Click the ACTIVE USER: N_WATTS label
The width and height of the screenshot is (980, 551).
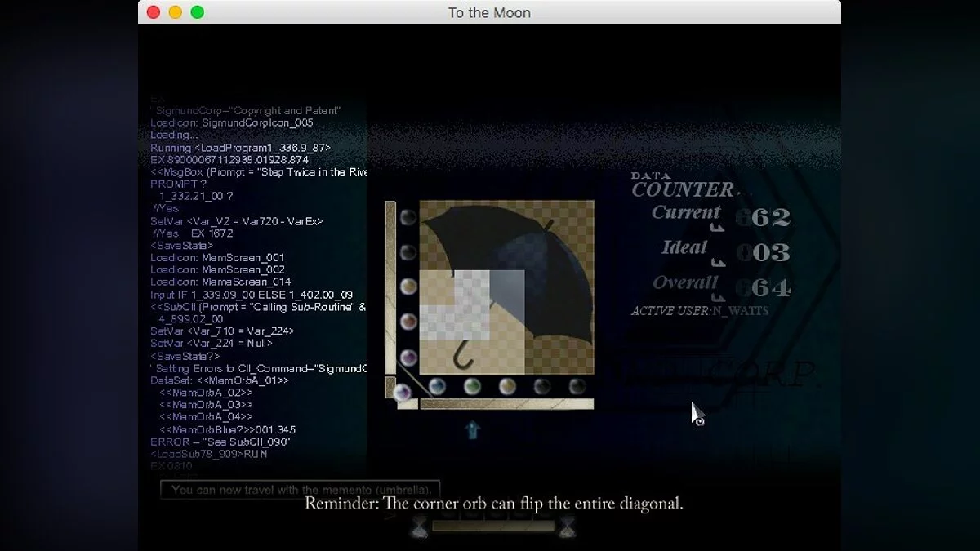pyautogui.click(x=700, y=311)
